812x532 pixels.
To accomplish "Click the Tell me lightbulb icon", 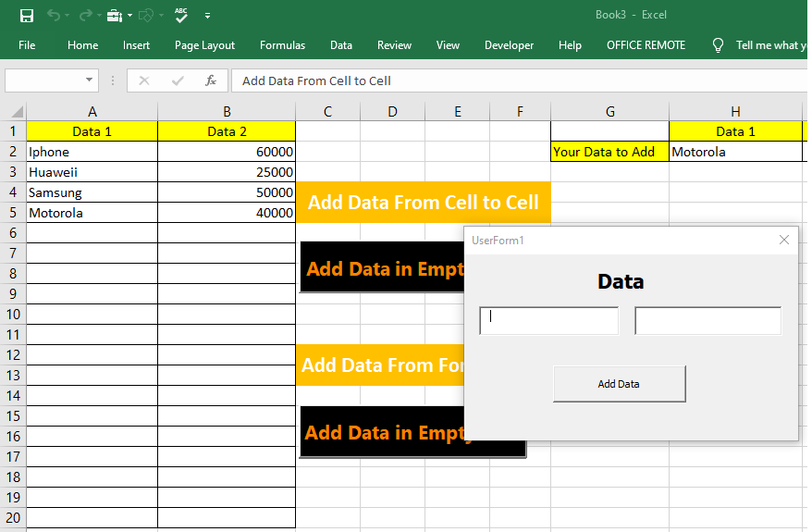I will (718, 45).
